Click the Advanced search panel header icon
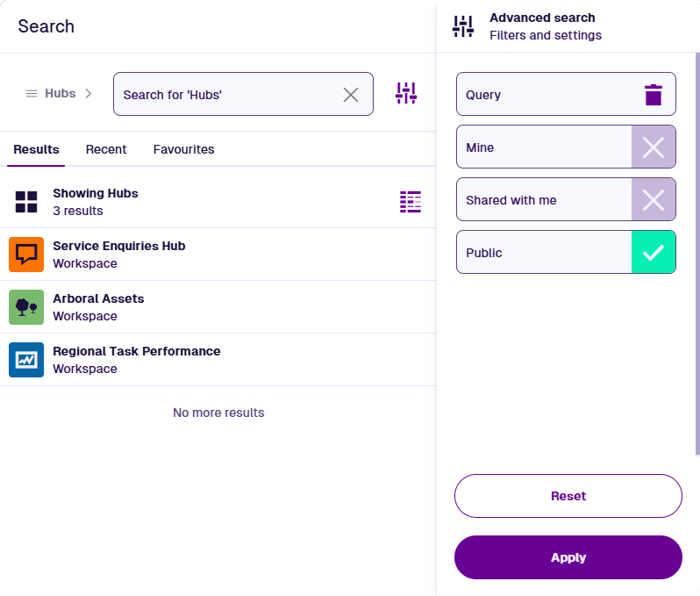Viewport: 700px width, 596px height. tap(463, 26)
